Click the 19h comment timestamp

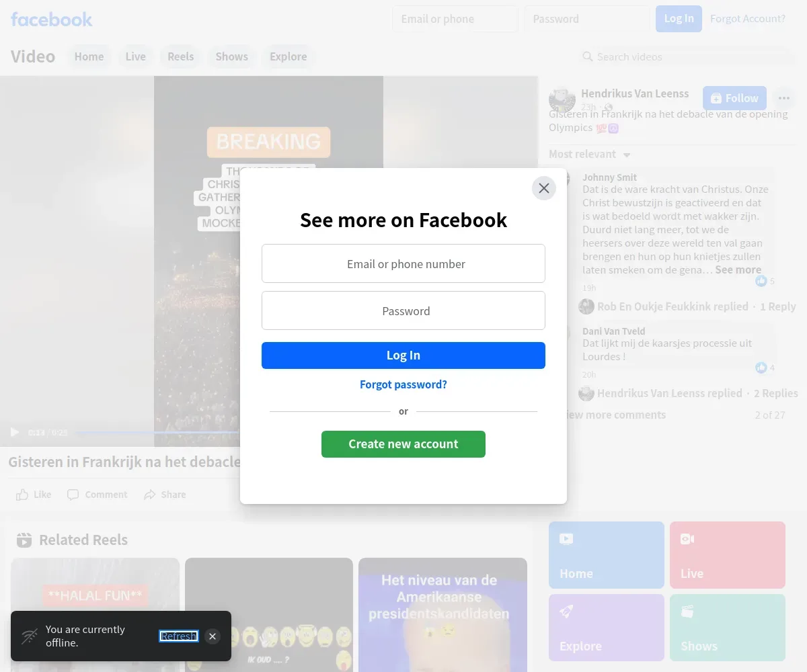[x=589, y=288]
